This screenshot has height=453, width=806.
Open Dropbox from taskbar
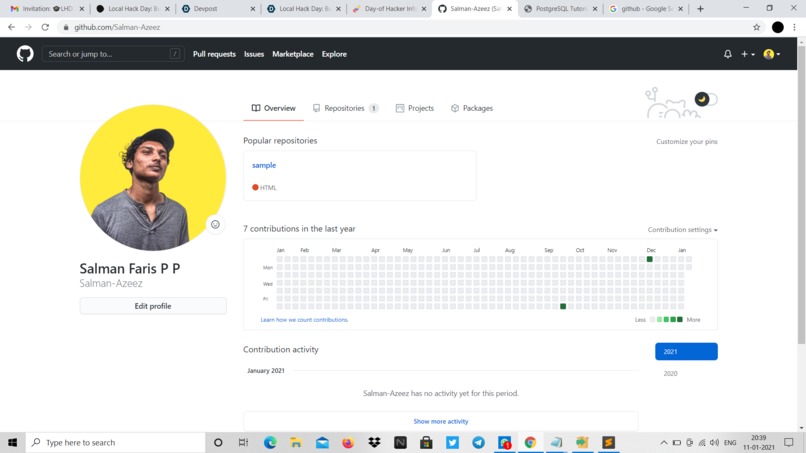374,442
